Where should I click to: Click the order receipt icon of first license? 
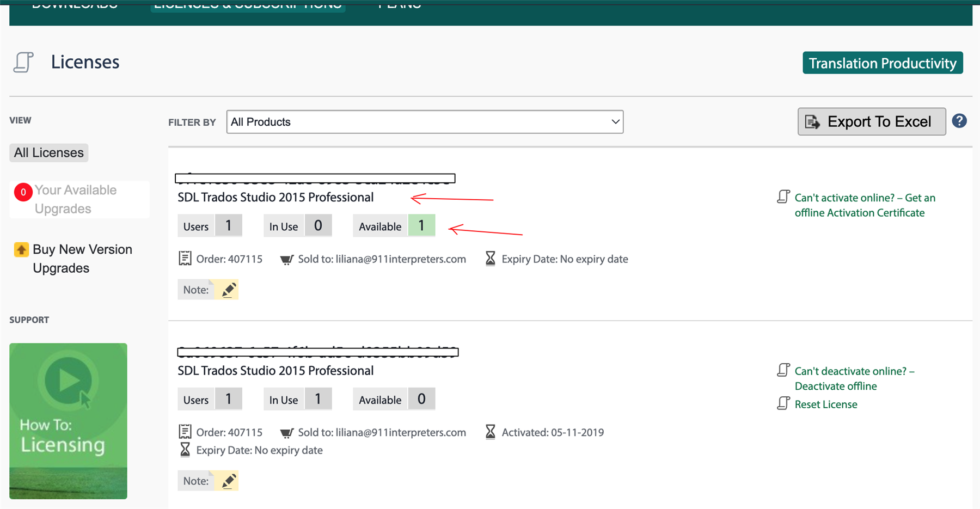[x=185, y=259]
